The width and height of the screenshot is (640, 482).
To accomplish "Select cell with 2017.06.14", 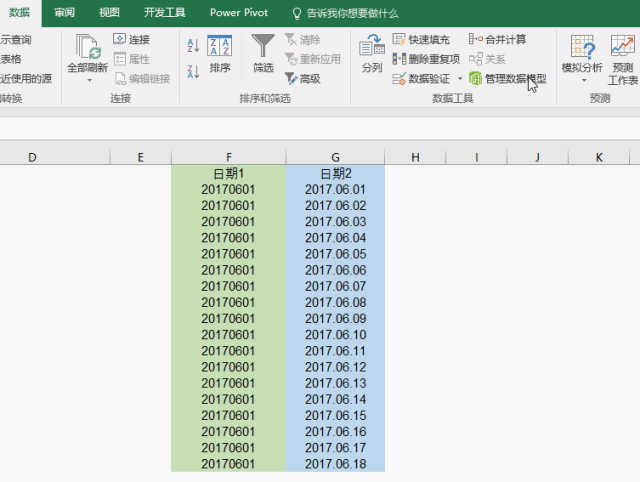I will click(x=335, y=399).
